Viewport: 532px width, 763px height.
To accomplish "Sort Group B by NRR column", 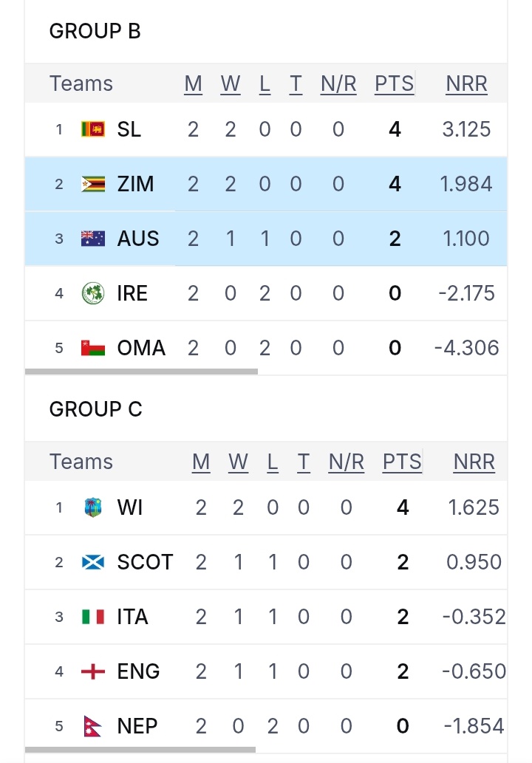I will pos(466,84).
